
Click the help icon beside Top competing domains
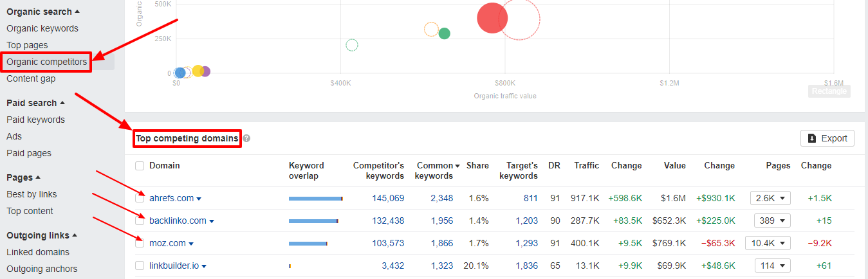[x=246, y=138]
